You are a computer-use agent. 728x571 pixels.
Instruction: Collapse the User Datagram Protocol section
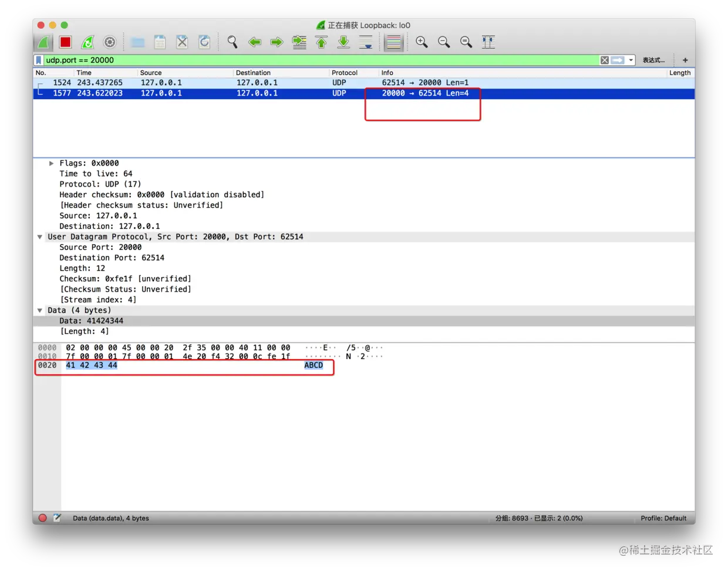(40, 237)
